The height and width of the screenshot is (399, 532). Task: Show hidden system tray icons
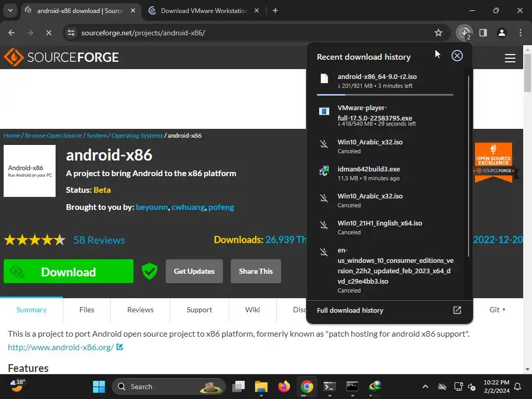pos(425,387)
